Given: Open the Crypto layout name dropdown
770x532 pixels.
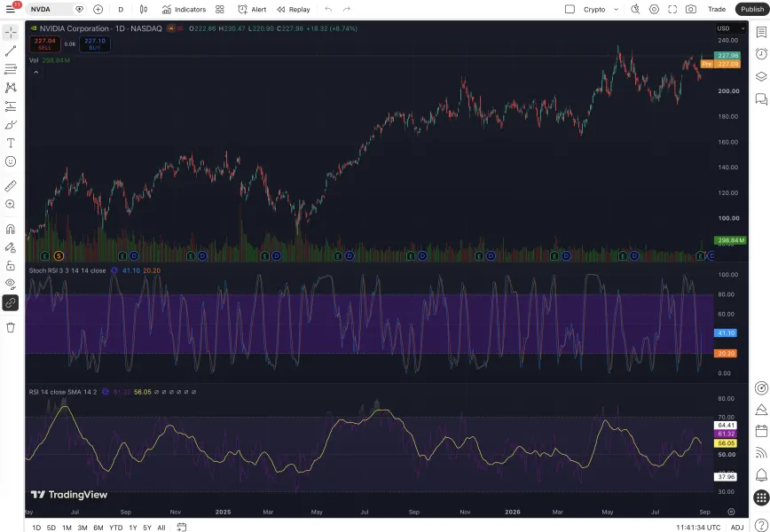Looking at the screenshot, I should tap(600, 9).
